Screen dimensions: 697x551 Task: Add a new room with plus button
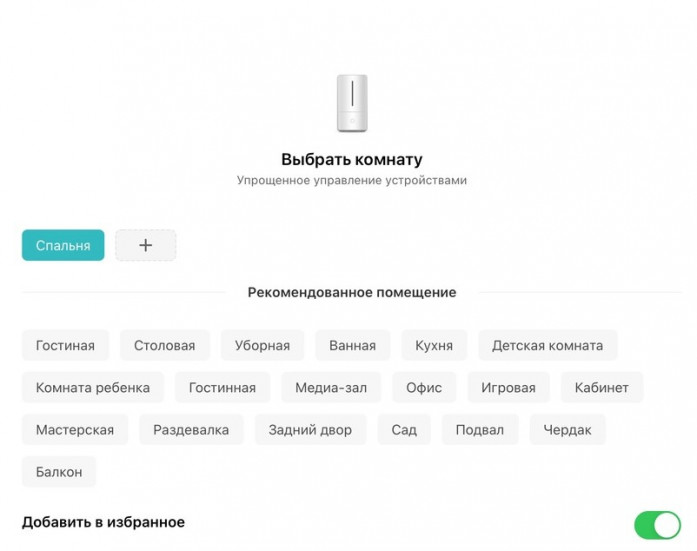click(145, 245)
